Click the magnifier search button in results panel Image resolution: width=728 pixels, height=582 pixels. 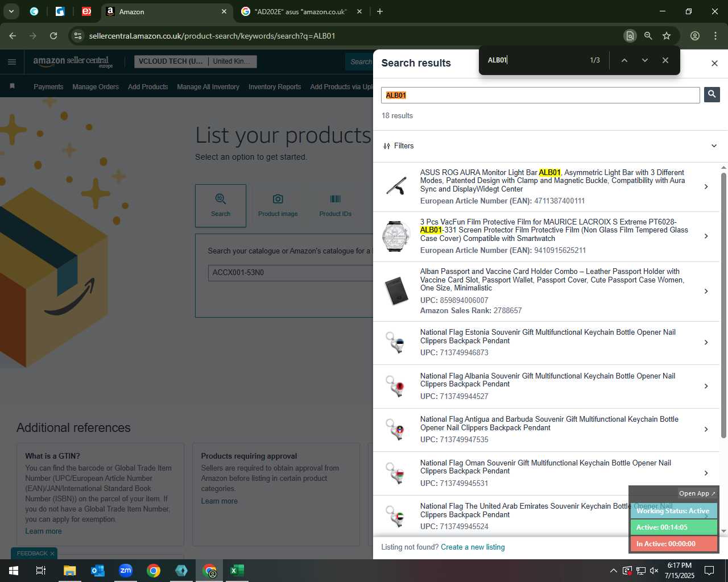click(x=712, y=94)
